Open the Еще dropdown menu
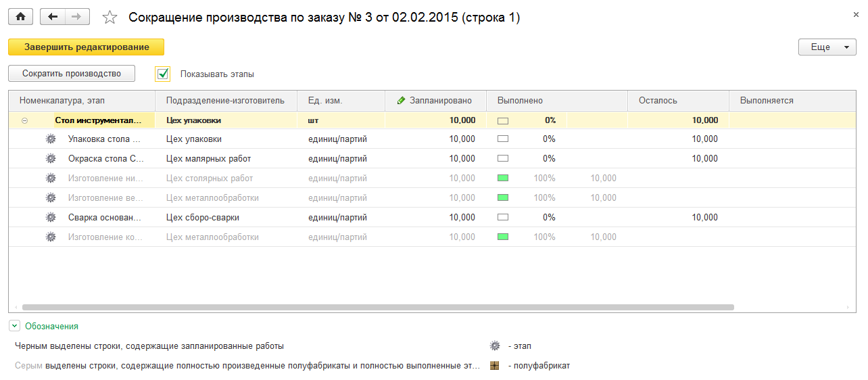The image size is (868, 380). 827,47
